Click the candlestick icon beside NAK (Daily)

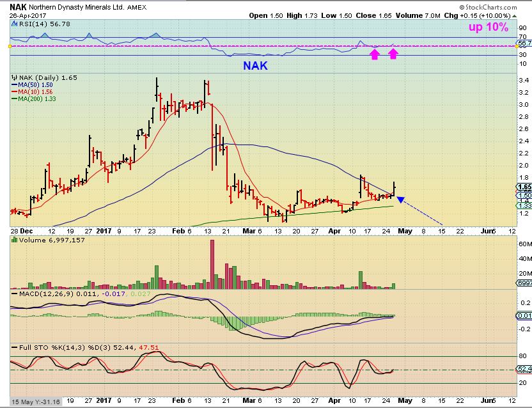point(15,77)
